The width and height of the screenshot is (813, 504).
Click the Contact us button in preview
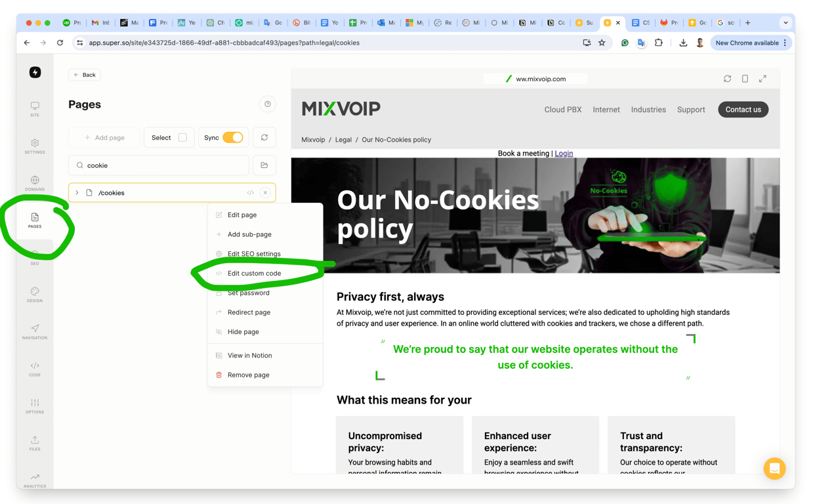[x=743, y=110]
